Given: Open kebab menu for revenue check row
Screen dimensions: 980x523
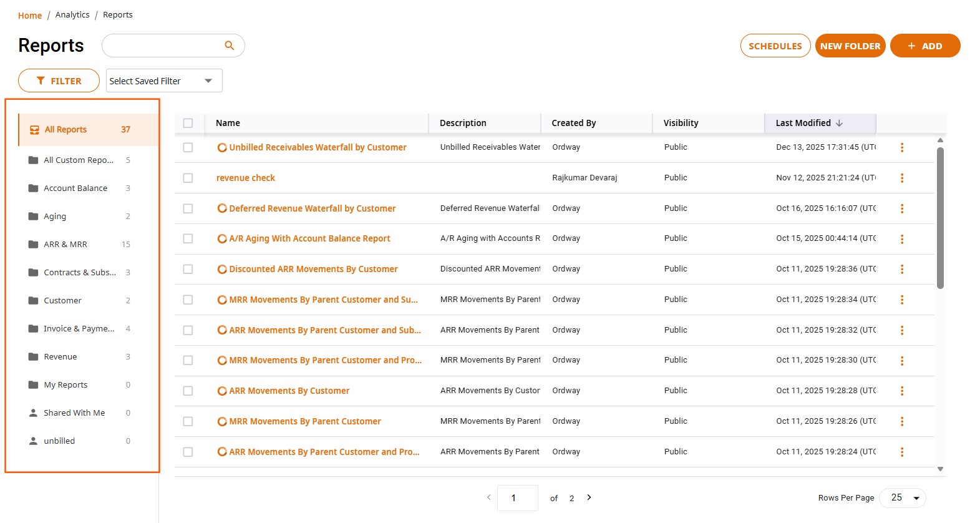Looking at the screenshot, I should (902, 178).
